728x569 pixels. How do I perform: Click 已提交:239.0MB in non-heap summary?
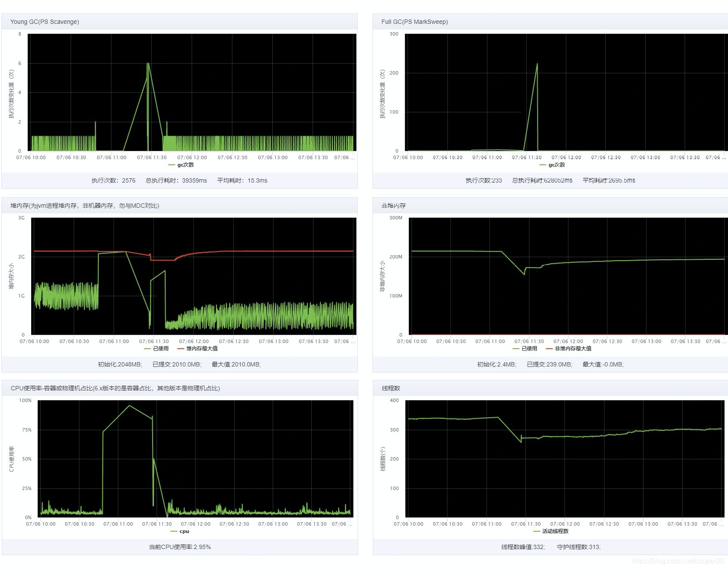pos(550,364)
